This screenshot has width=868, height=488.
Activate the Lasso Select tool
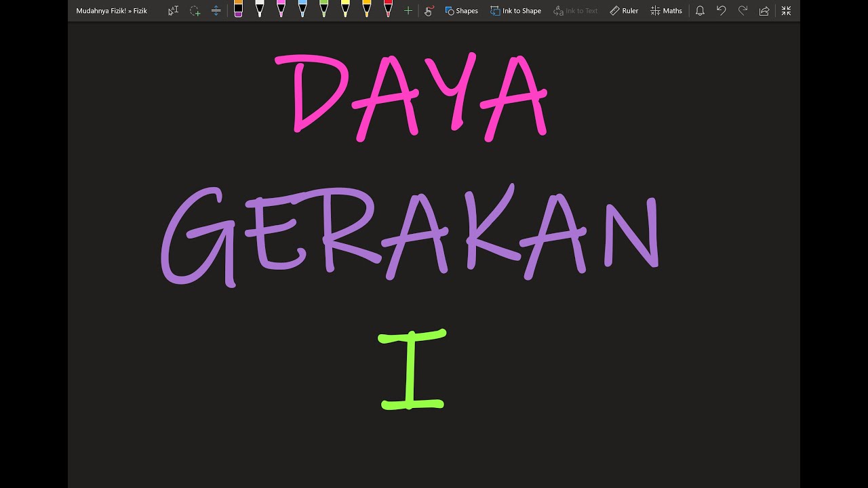point(195,11)
